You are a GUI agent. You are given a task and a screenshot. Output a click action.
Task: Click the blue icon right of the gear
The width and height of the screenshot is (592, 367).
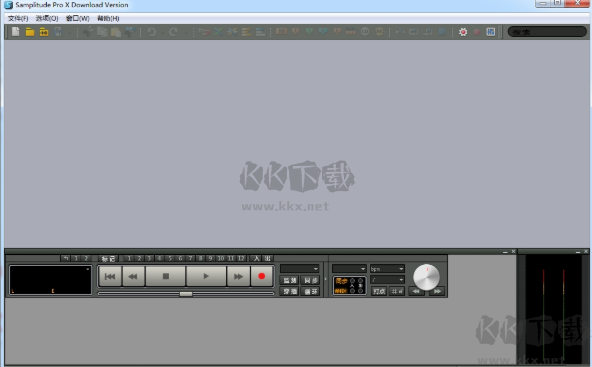(x=490, y=32)
